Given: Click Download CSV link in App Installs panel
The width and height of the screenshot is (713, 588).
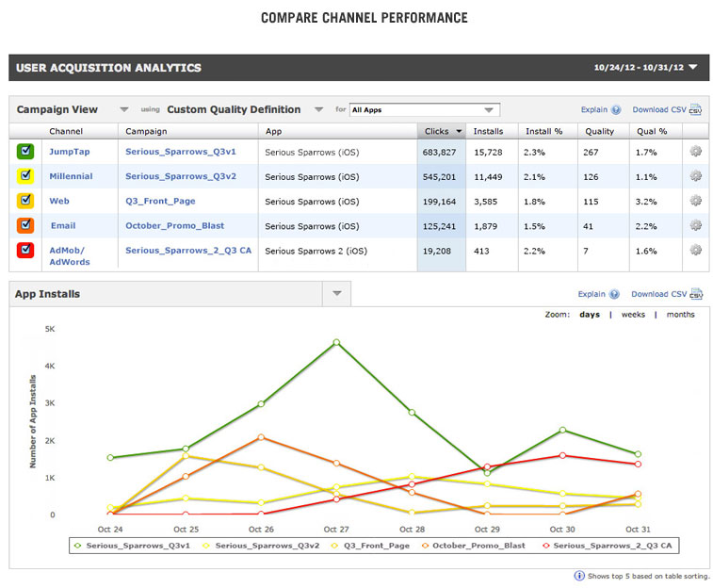Looking at the screenshot, I should pos(659,294).
